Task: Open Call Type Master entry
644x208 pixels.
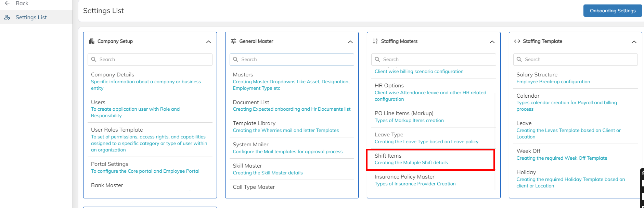Action: click(x=254, y=187)
